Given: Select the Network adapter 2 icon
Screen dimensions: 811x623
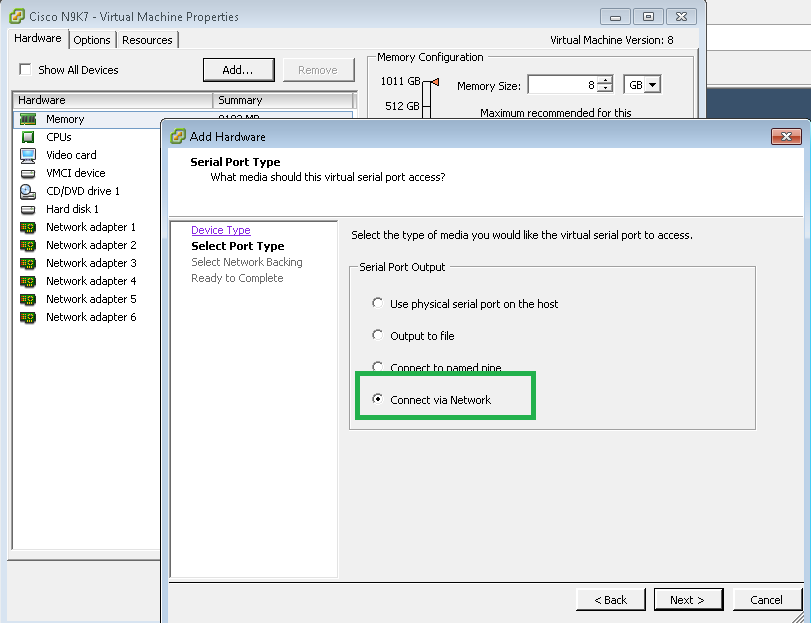Looking at the screenshot, I should pyautogui.click(x=28, y=246).
